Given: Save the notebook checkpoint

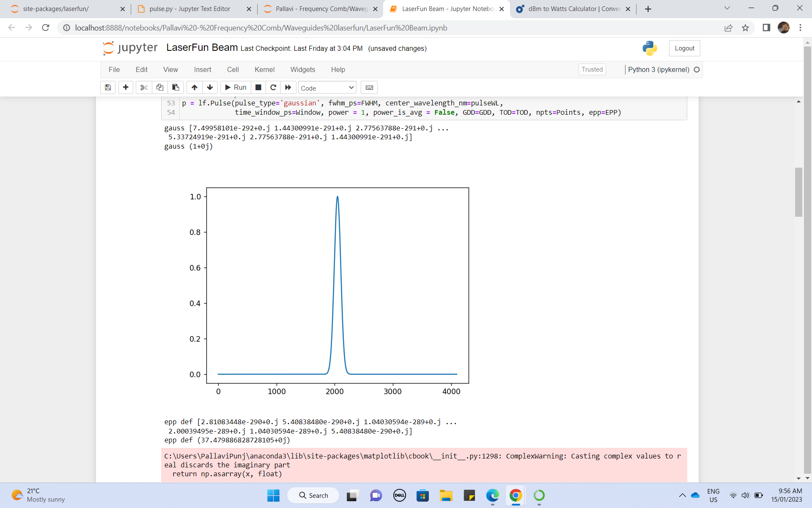Looking at the screenshot, I should coord(107,87).
